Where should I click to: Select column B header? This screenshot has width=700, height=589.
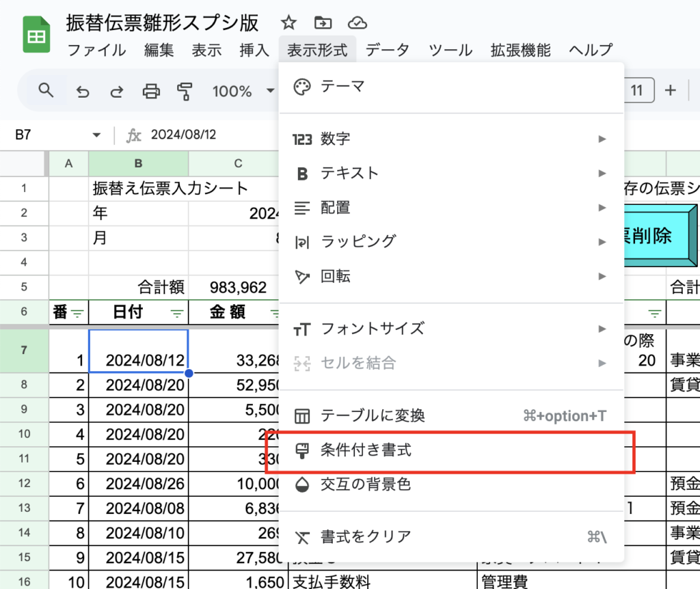click(138, 164)
